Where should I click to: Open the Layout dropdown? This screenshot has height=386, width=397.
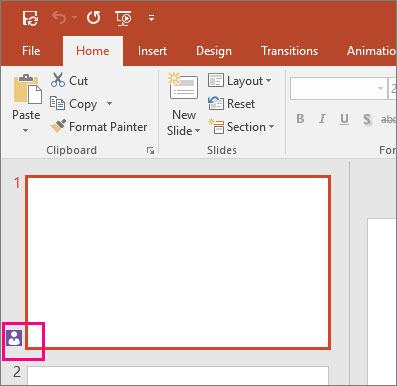click(240, 81)
